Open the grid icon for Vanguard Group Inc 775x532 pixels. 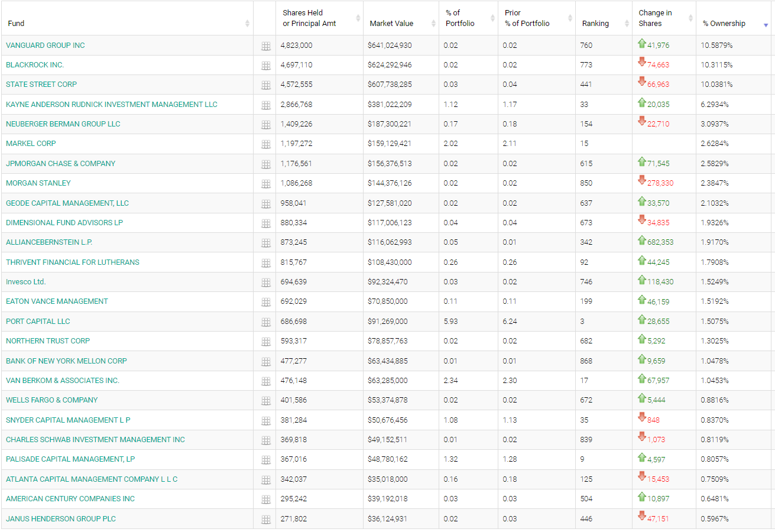tap(266, 46)
